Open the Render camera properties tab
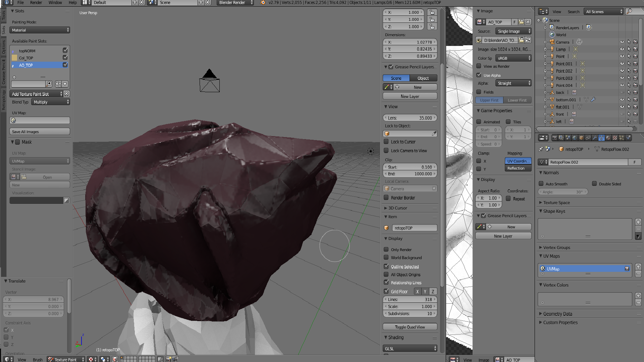This screenshot has height=362, width=644. coord(555,138)
